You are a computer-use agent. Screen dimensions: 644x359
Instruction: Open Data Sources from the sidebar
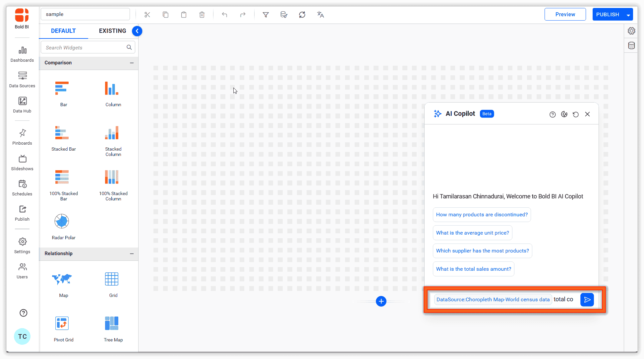pos(22,79)
